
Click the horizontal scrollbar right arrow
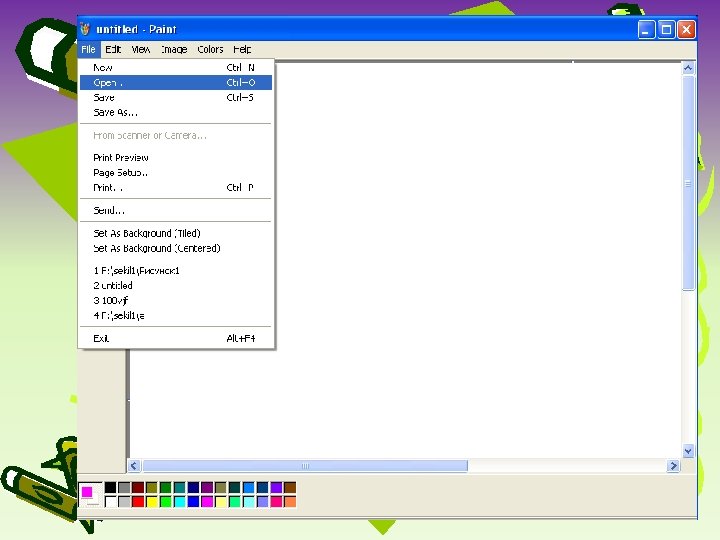(x=673, y=466)
